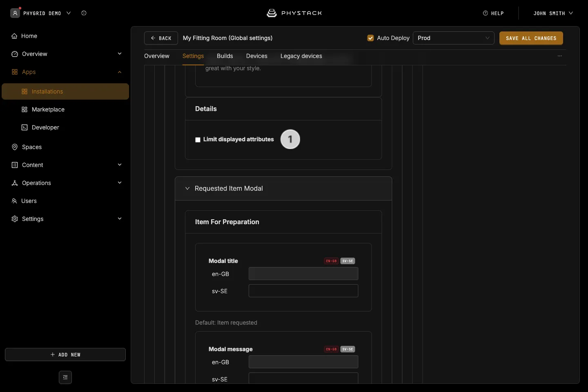Open Spaces via its location pin icon

click(x=15, y=147)
